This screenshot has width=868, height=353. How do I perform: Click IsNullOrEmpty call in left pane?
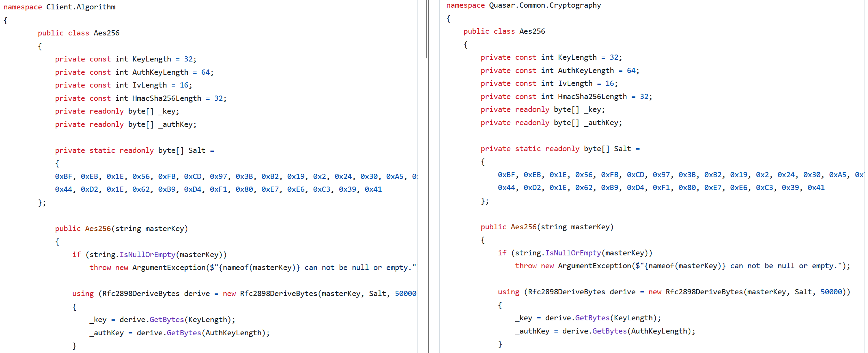point(147,255)
